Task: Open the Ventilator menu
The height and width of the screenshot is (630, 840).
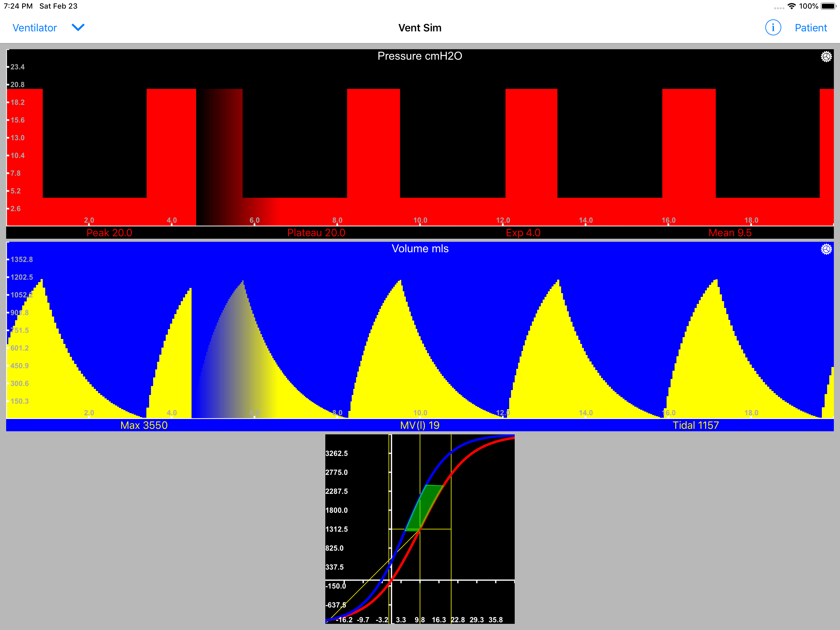Action: click(34, 28)
